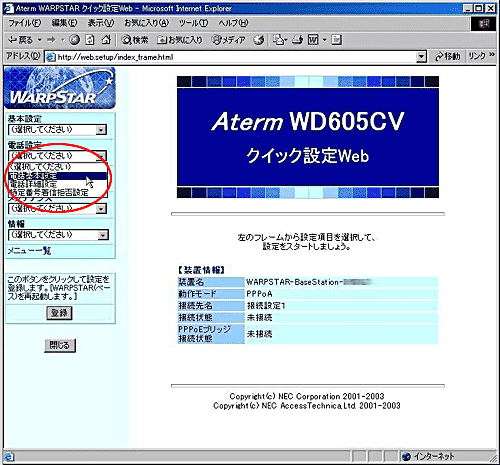Select the top (選択してください) option in open list
The width and height of the screenshot is (500, 465).
click(x=57, y=167)
